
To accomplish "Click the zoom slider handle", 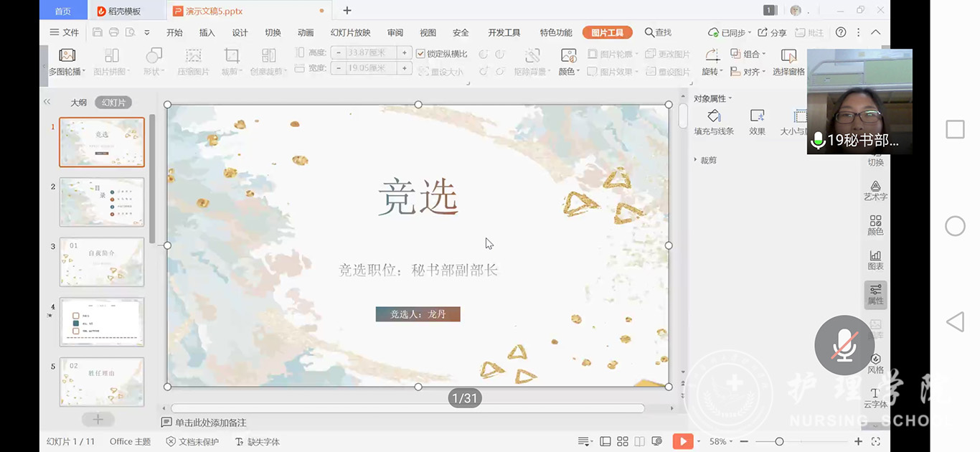I will (779, 441).
